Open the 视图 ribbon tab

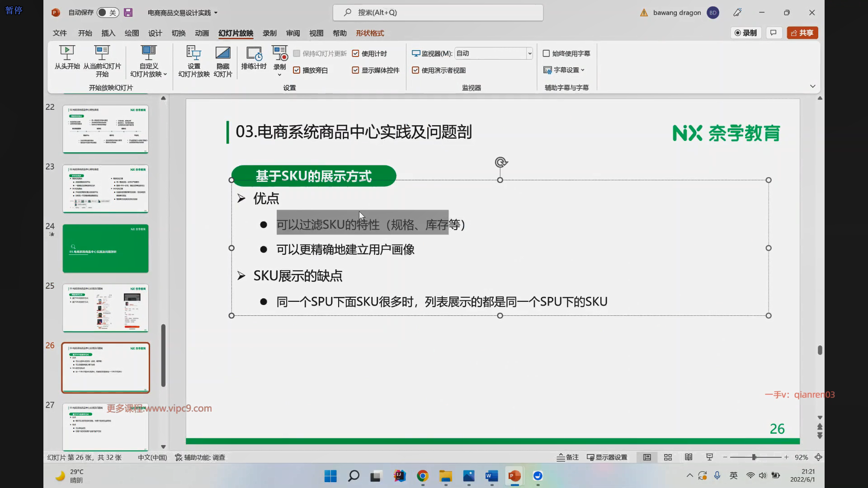[x=316, y=33]
